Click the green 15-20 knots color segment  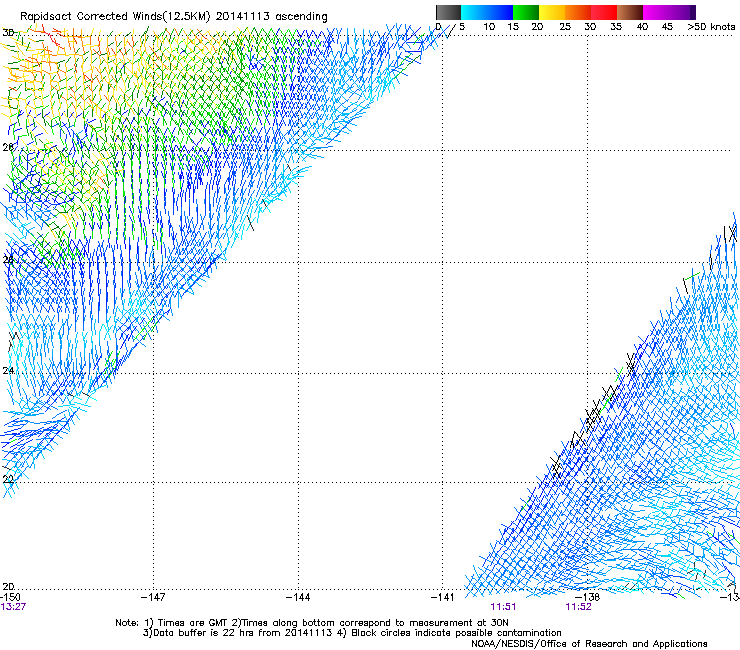pyautogui.click(x=526, y=12)
